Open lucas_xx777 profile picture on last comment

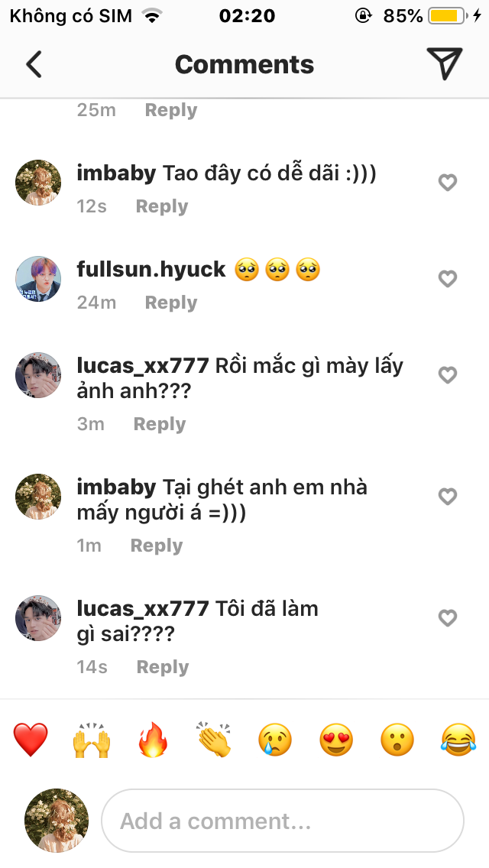[x=38, y=618]
